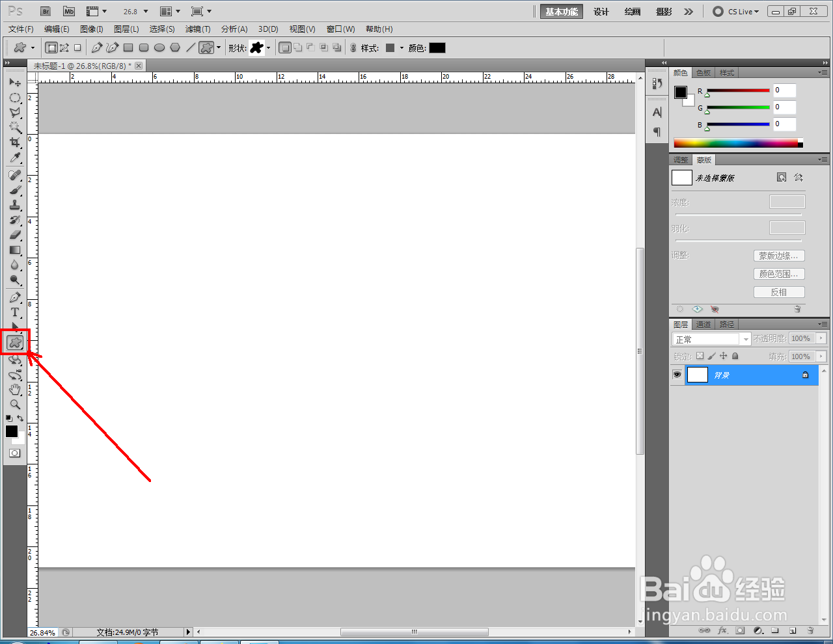Toggle lock position icon
The image size is (833, 644).
coord(723,356)
